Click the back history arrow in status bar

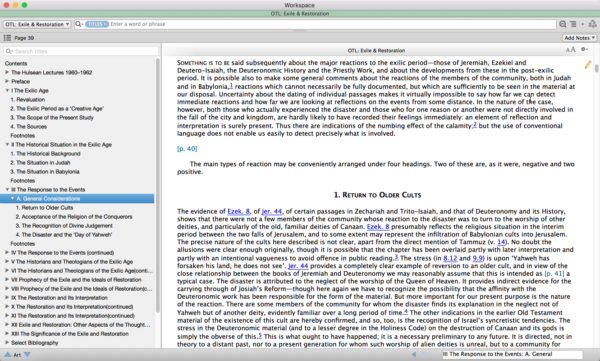[x=414, y=354]
